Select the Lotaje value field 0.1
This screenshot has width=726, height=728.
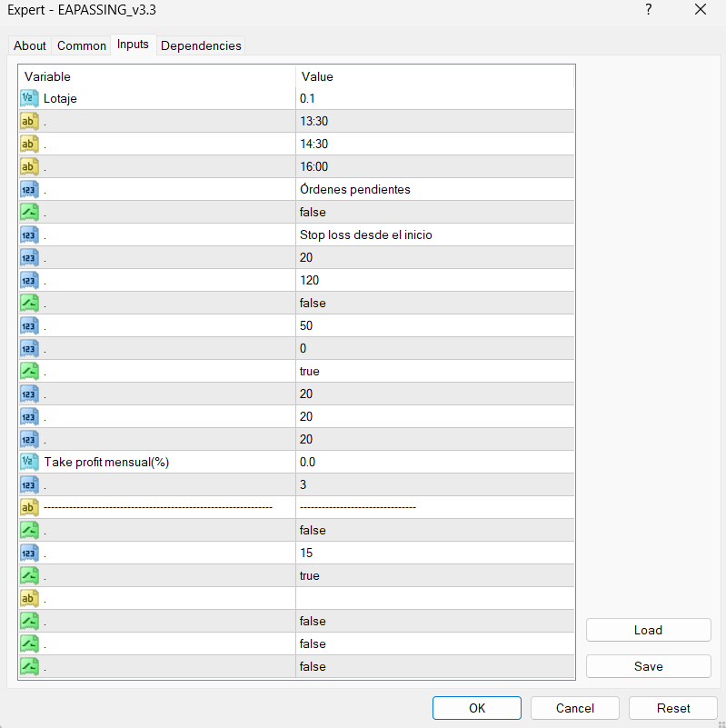point(434,99)
